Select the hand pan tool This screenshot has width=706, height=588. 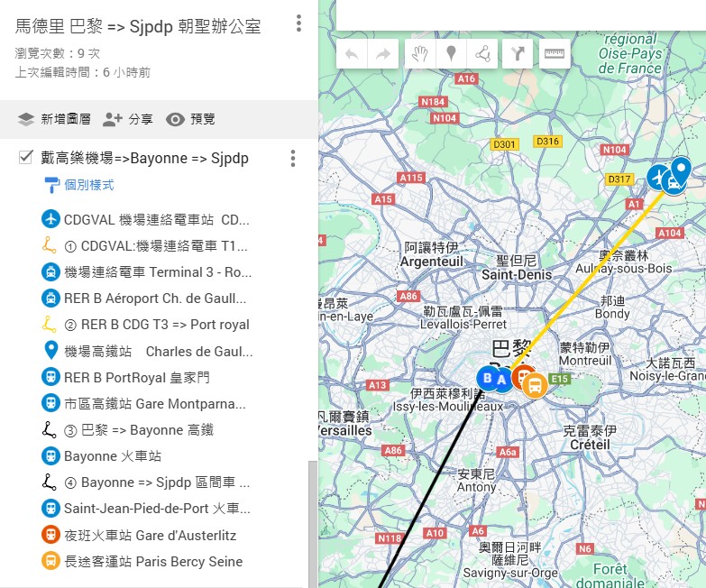418,54
